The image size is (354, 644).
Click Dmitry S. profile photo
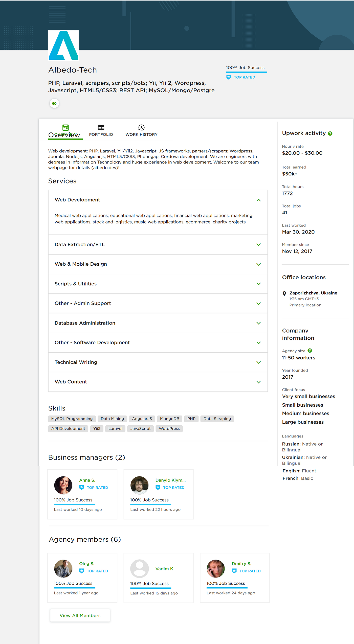(216, 569)
